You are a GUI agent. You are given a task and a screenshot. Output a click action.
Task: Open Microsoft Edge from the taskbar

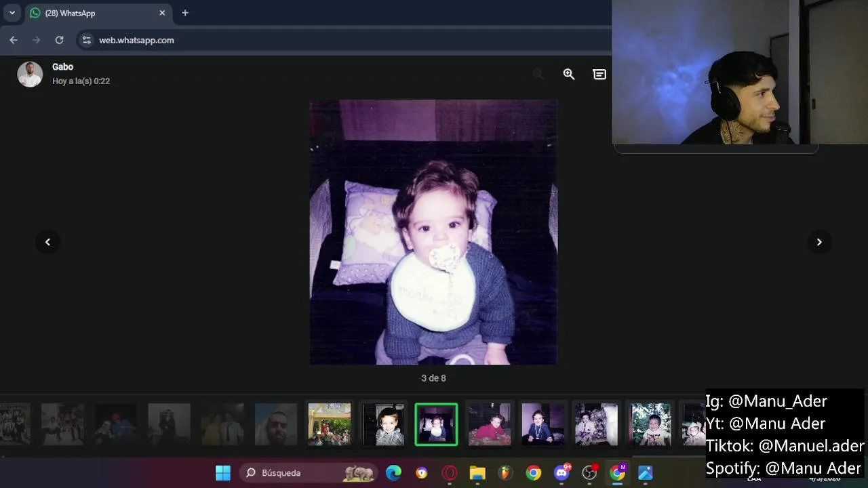click(393, 473)
